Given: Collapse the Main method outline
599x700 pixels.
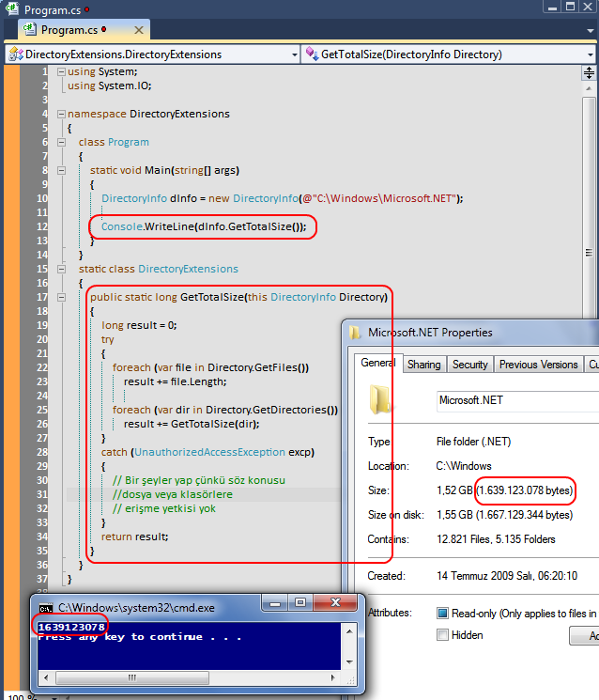Looking at the screenshot, I should click(61, 170).
